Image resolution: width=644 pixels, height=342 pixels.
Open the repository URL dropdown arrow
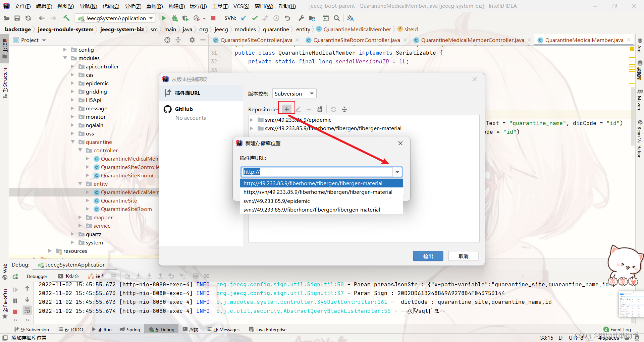[397, 172]
